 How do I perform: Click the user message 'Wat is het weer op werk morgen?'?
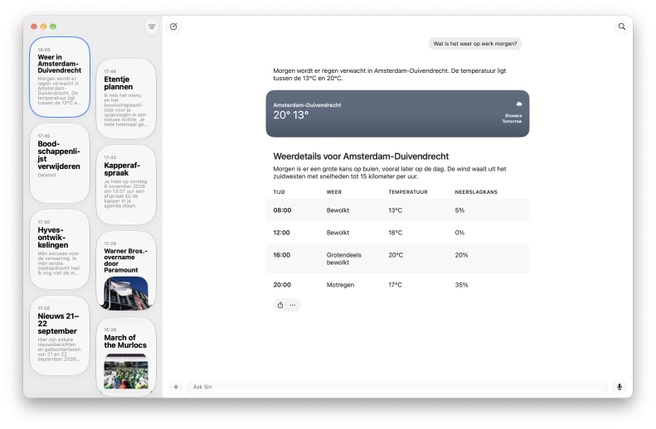click(475, 44)
